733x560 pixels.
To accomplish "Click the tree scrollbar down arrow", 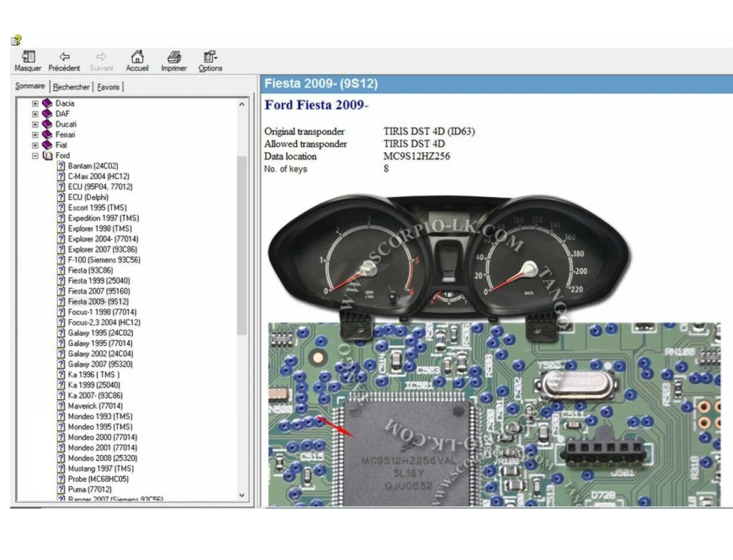I will coord(242,495).
